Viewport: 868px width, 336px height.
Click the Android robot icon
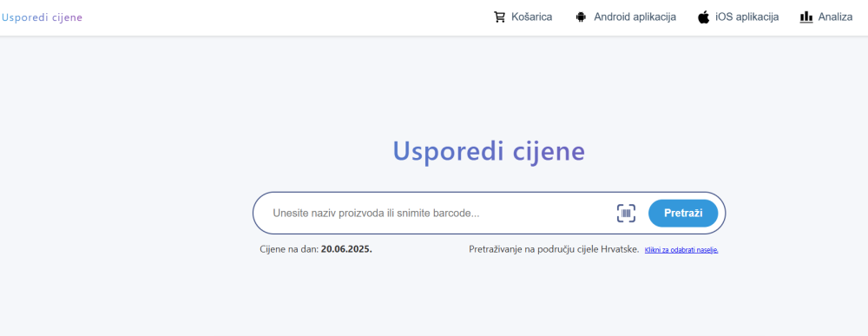581,17
